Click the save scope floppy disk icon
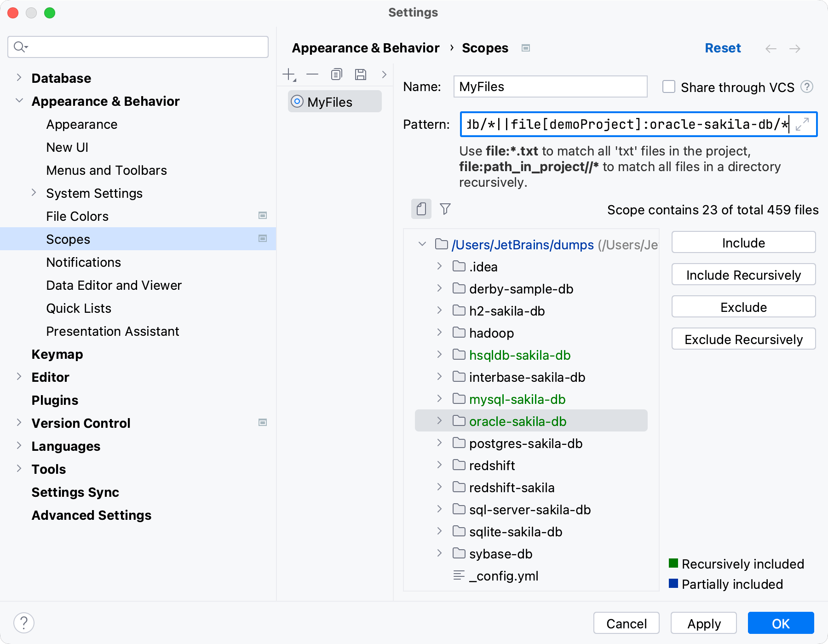Viewport: 828px width, 644px height. tap(361, 74)
